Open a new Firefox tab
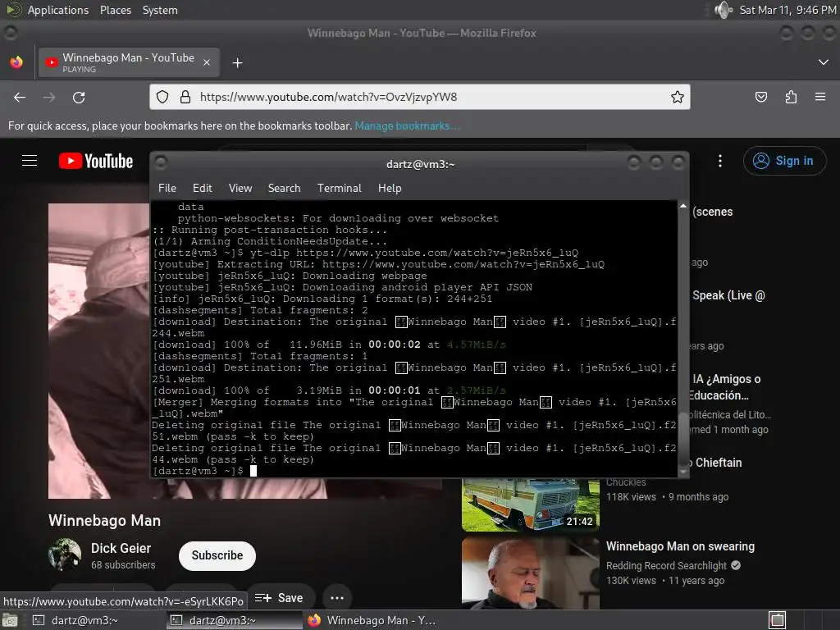 pos(237,63)
